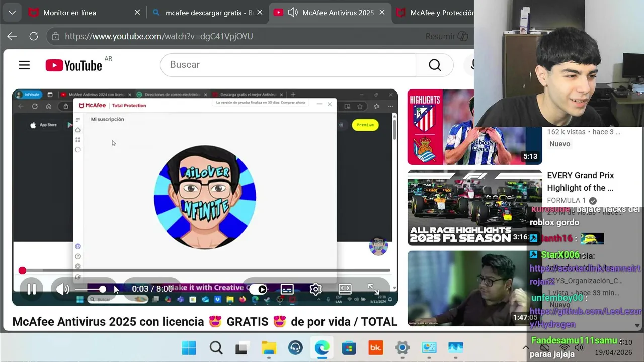Click the McAfee Antivirus 2025 video title
This screenshot has width=644, height=362.
point(205,322)
